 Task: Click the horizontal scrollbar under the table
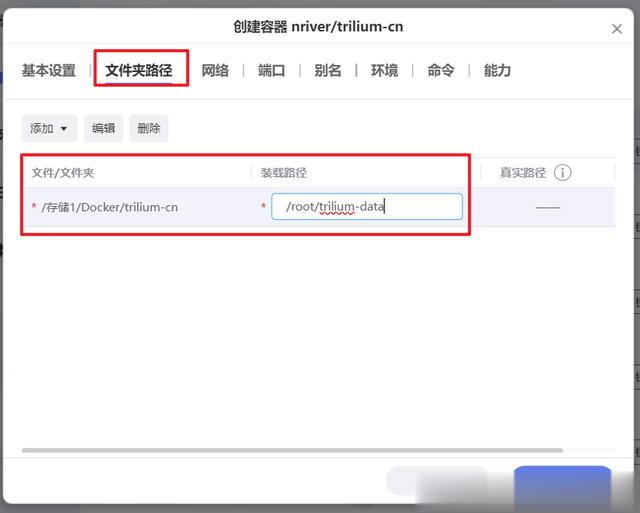(x=292, y=450)
